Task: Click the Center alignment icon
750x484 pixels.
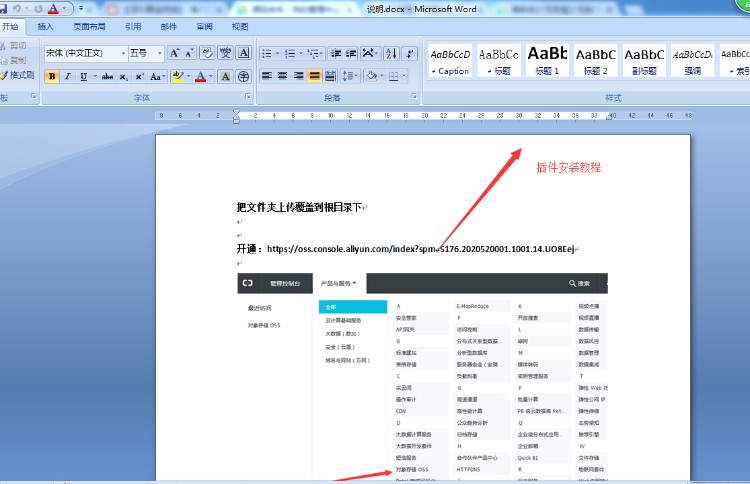Action: click(283, 76)
